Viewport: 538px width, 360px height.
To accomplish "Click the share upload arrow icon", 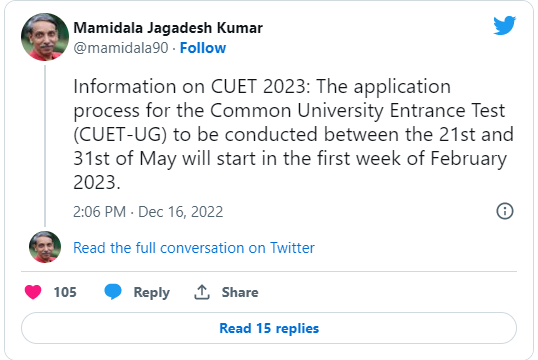I will (x=202, y=292).
